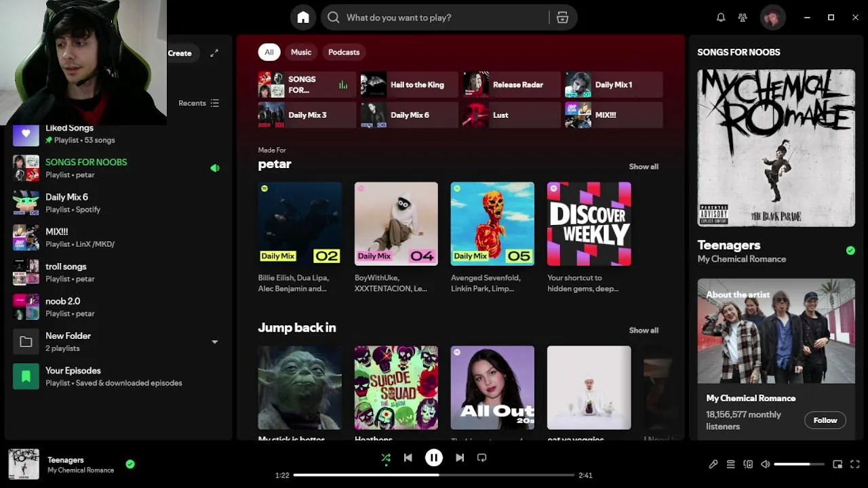
Task: Skip to previous track
Action: (408, 457)
